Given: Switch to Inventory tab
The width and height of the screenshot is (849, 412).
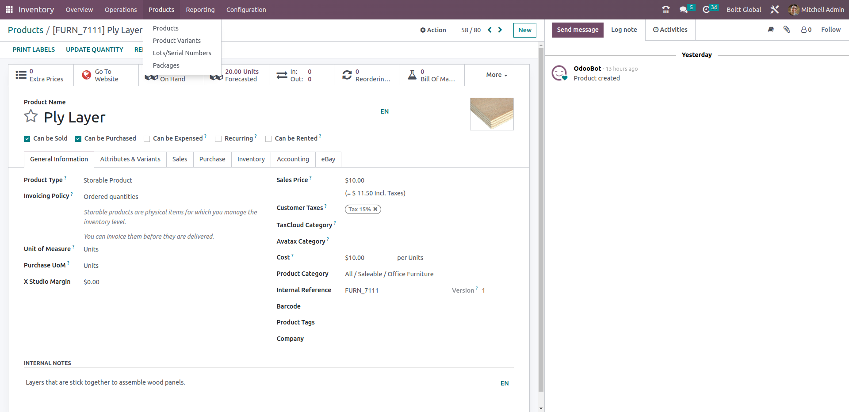Looking at the screenshot, I should 251,159.
